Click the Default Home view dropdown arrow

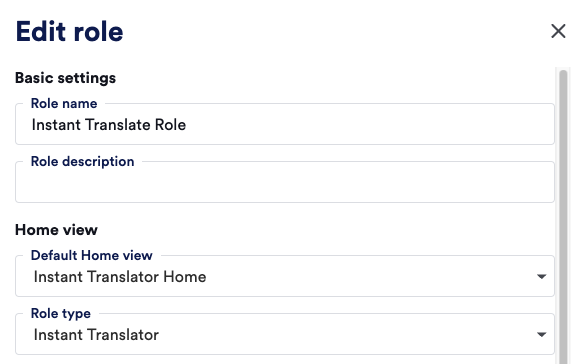(541, 276)
